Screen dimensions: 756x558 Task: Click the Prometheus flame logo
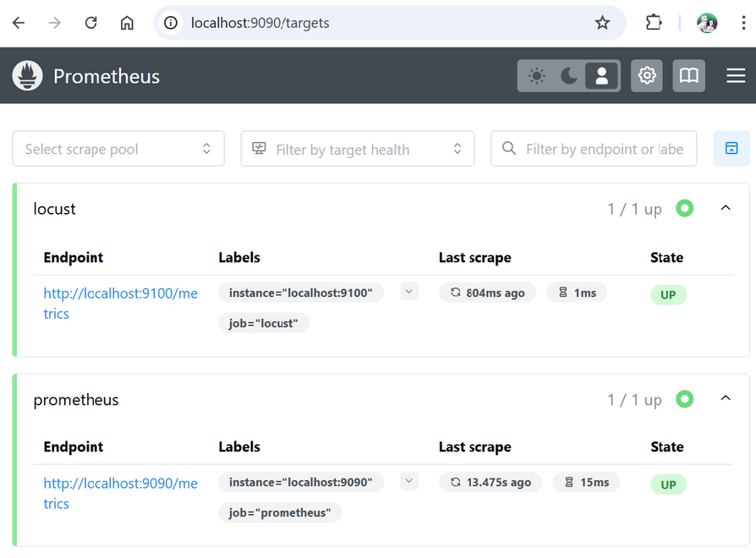pos(27,76)
